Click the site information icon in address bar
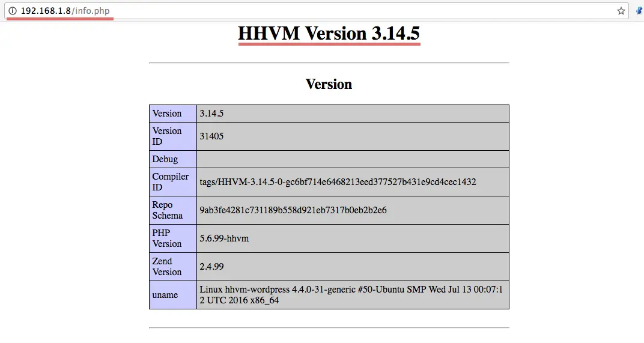Screen dimensions: 644x343 13,11
